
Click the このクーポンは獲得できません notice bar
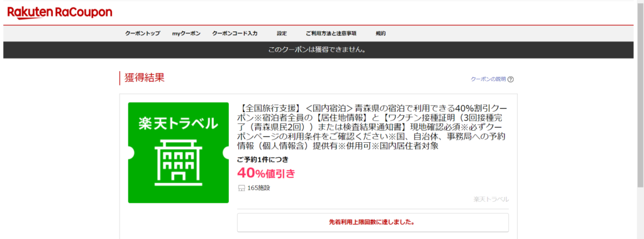click(318, 50)
